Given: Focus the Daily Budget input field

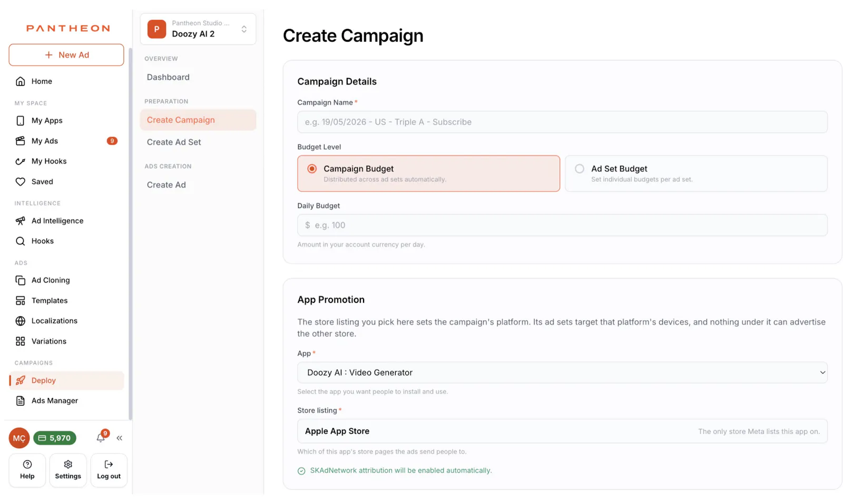Looking at the screenshot, I should pos(562,225).
